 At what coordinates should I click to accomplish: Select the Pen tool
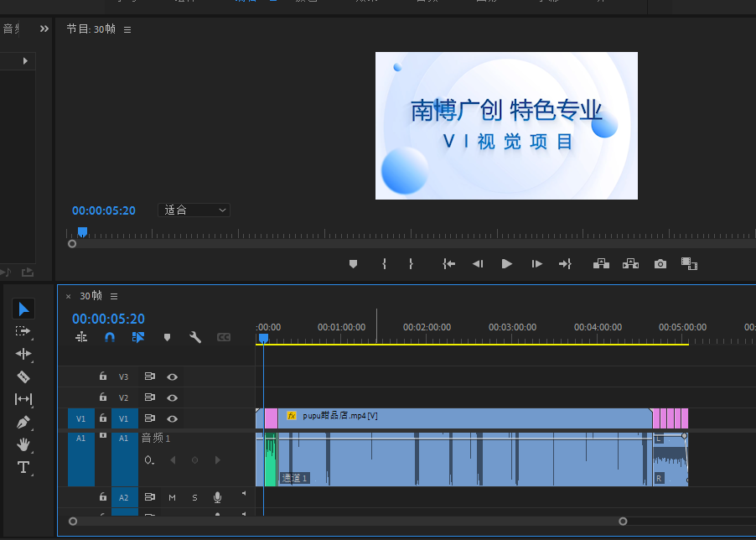tap(23, 422)
